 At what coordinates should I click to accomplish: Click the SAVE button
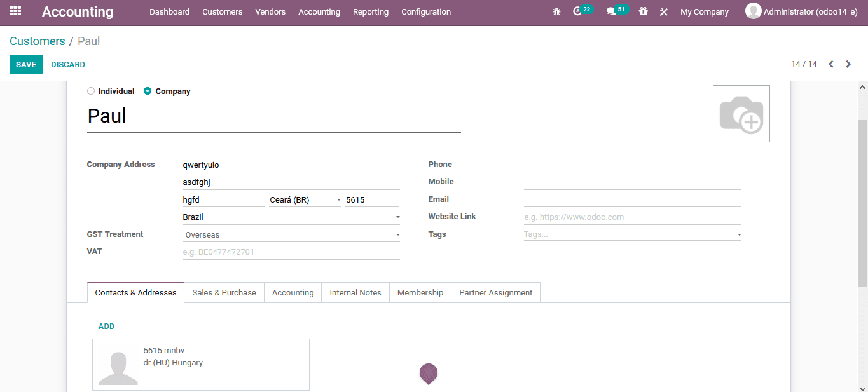coord(26,64)
